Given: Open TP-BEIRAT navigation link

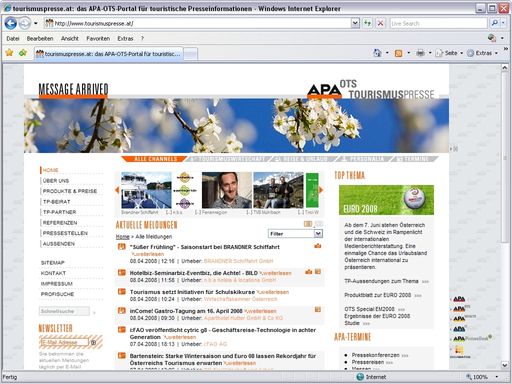Looking at the screenshot, I should 56,202.
